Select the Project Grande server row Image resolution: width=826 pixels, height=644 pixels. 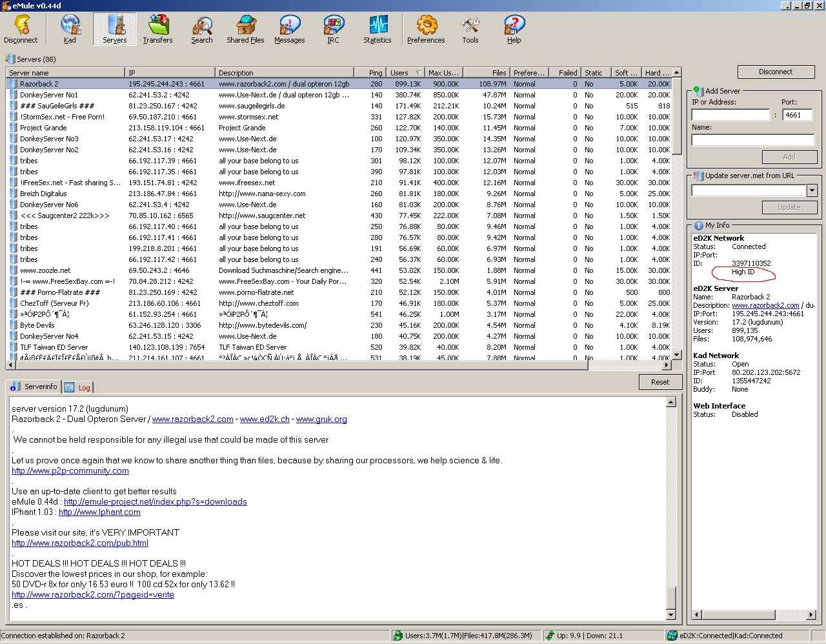pyautogui.click(x=43, y=128)
